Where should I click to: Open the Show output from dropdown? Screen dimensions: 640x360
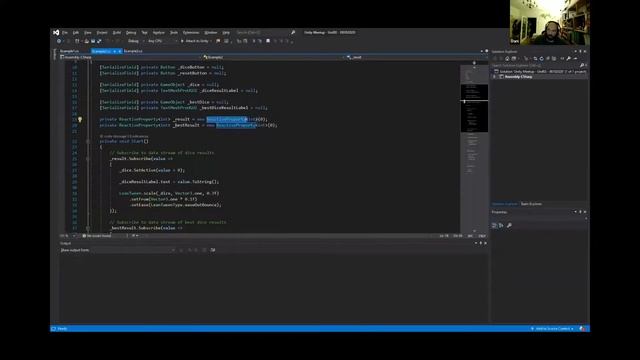(133, 250)
